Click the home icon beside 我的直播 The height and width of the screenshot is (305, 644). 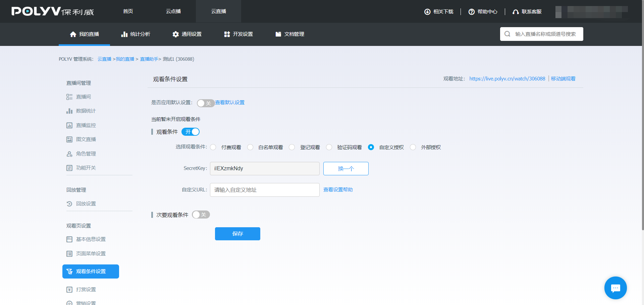(x=73, y=34)
